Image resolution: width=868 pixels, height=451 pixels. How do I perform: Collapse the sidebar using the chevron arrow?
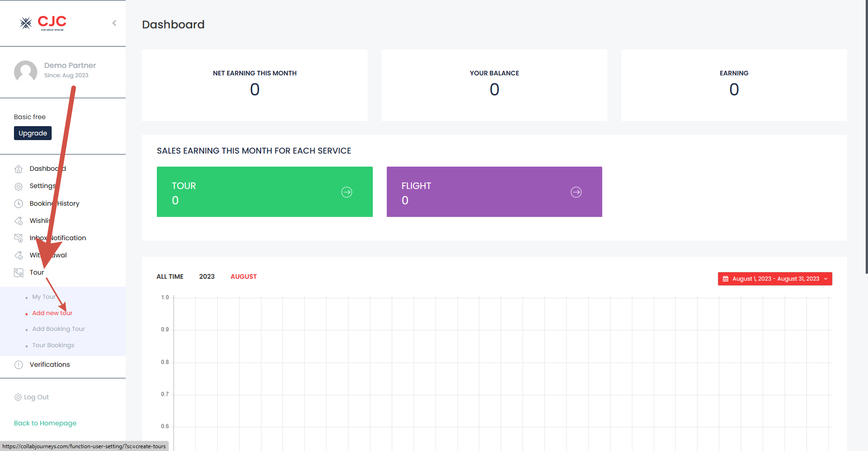(114, 23)
